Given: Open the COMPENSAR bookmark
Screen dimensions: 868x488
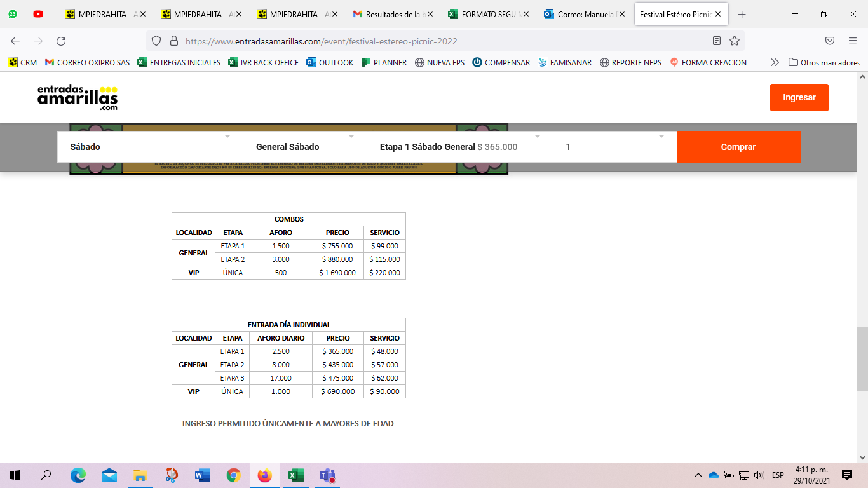Looking at the screenshot, I should 501,62.
